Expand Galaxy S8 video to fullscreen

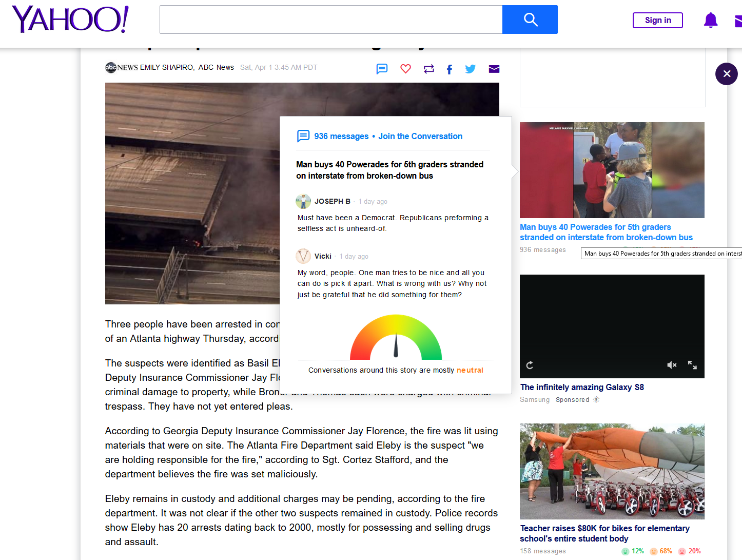tap(692, 365)
